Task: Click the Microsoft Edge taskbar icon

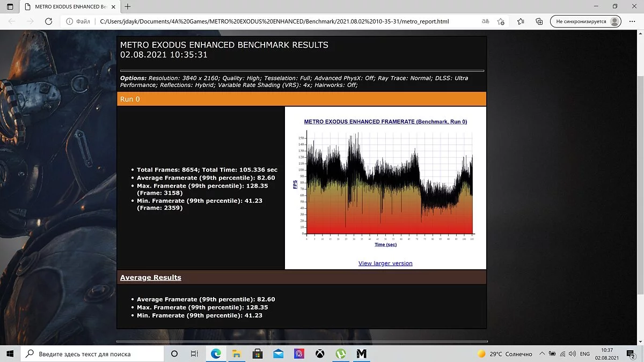Action: click(216, 354)
